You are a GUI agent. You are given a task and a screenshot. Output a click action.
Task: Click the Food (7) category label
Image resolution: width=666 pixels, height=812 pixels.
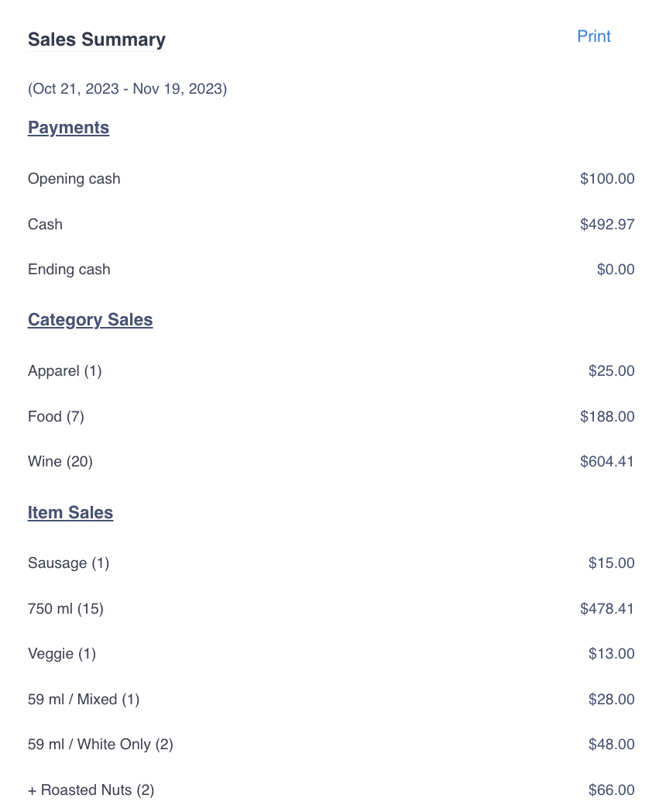pos(56,417)
